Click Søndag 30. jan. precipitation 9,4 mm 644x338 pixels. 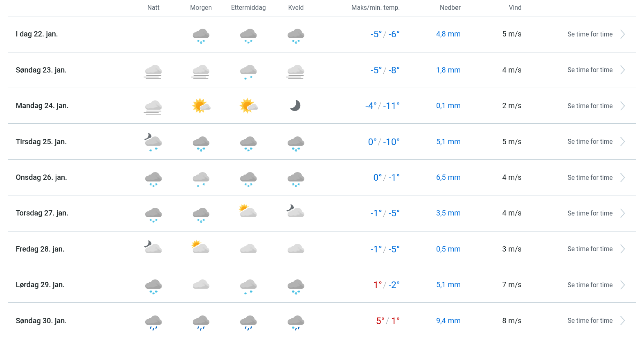tap(448, 321)
